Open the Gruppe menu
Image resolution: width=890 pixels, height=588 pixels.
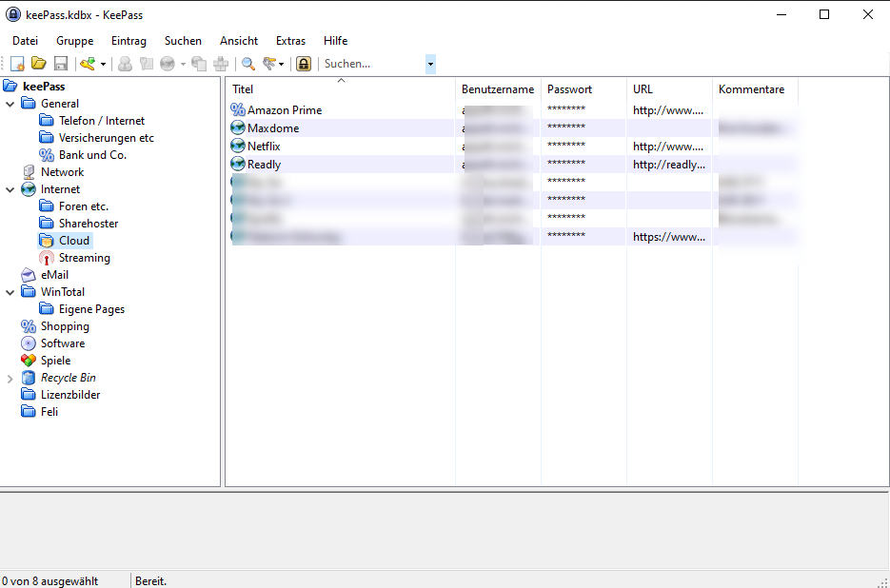point(75,41)
